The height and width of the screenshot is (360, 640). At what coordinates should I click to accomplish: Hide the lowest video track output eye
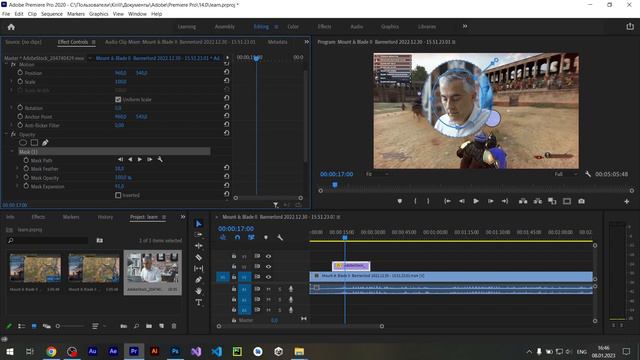coord(268,277)
